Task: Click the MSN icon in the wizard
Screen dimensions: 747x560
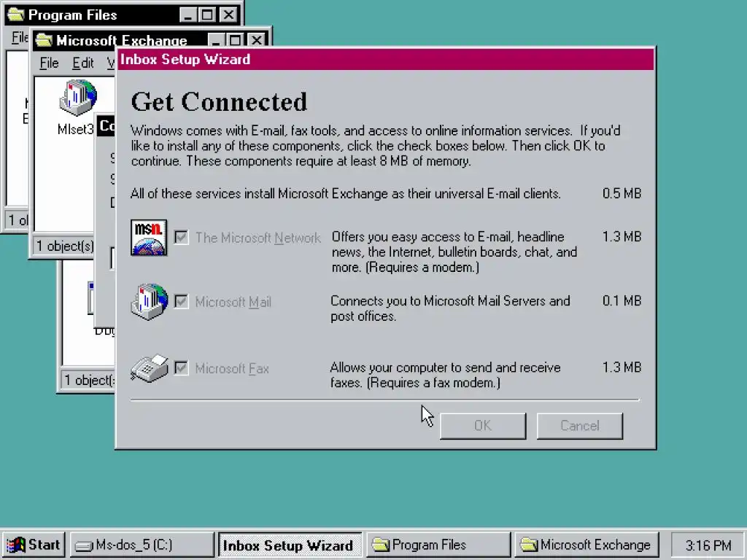Action: tap(149, 238)
